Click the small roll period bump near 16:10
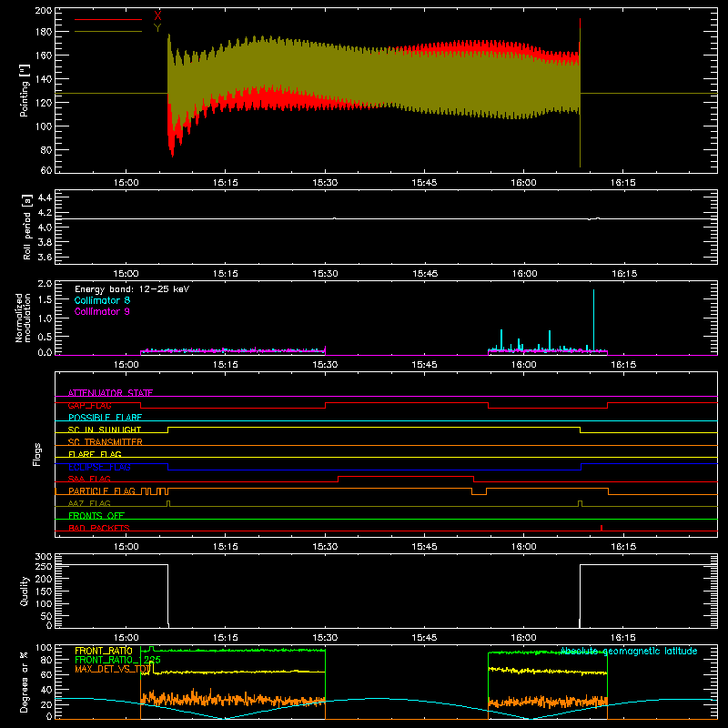 pos(594,218)
